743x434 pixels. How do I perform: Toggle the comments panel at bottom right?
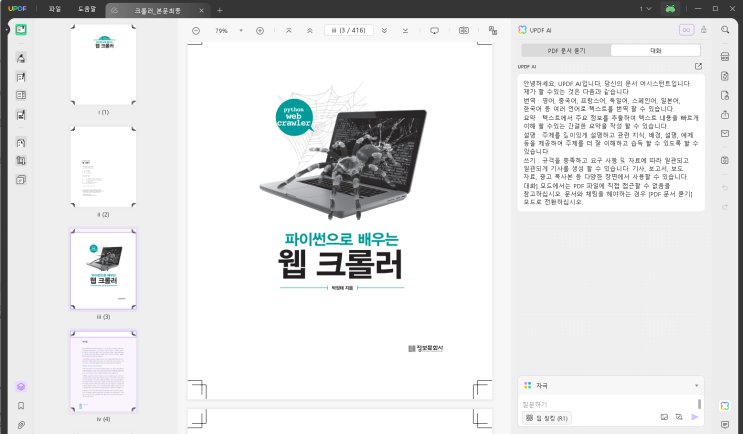725,425
